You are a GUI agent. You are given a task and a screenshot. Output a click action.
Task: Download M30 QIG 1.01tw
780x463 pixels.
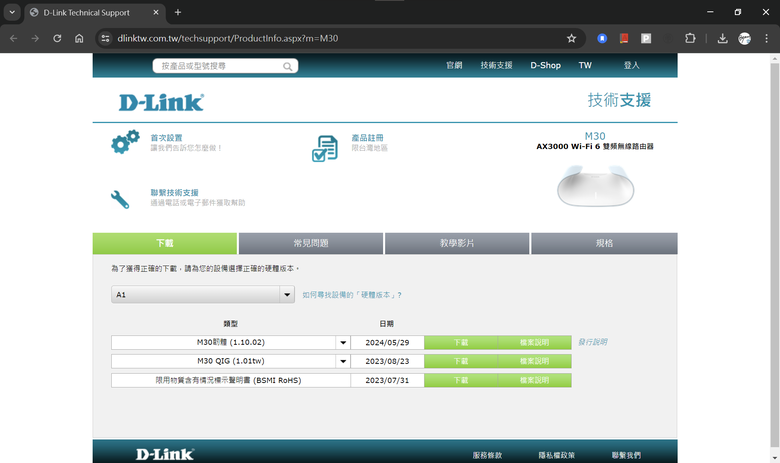click(x=461, y=361)
